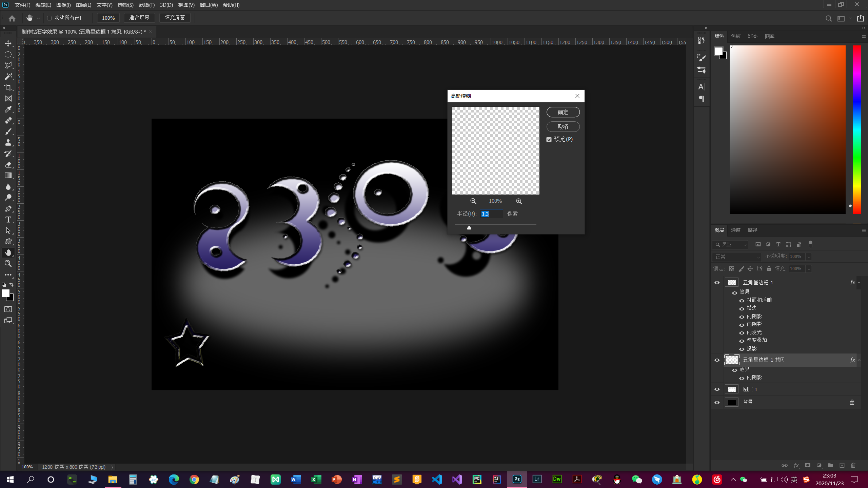The image size is (868, 488).
Task: Open the blend mode 正常 dropdown
Action: [737, 257]
